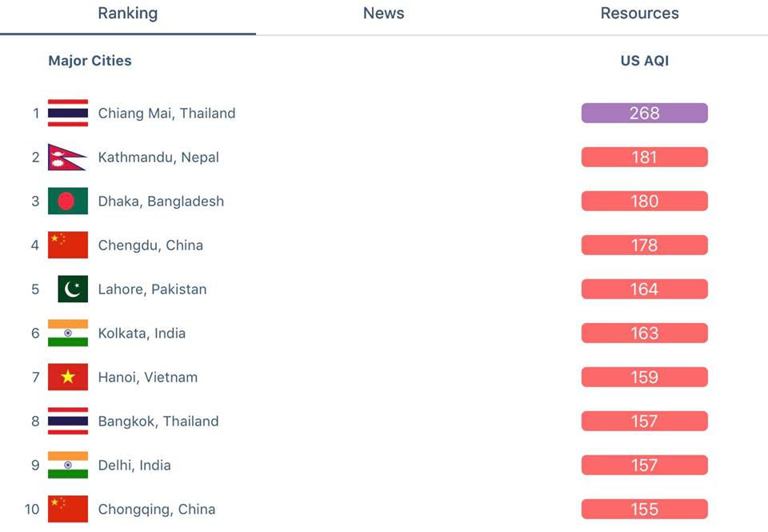Click the US AQI column header
This screenshot has height=532, width=768.
(x=645, y=61)
